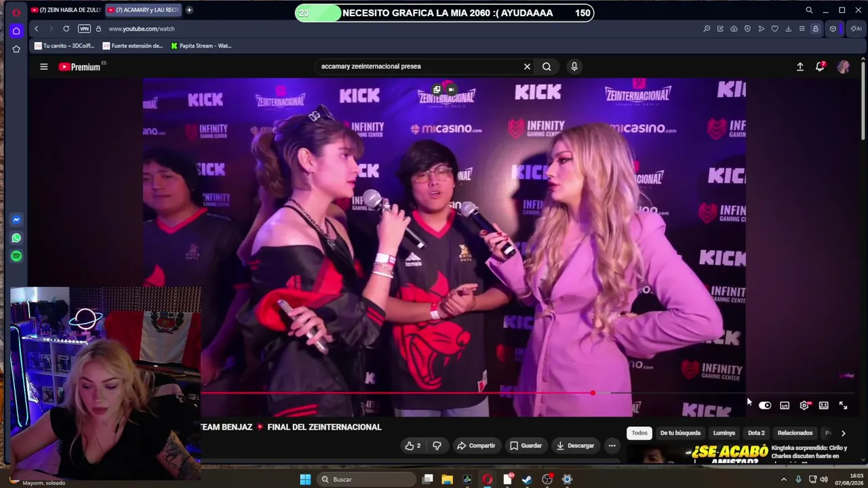
Task: Open Opera's find-in-page zoom icon
Action: (707, 28)
